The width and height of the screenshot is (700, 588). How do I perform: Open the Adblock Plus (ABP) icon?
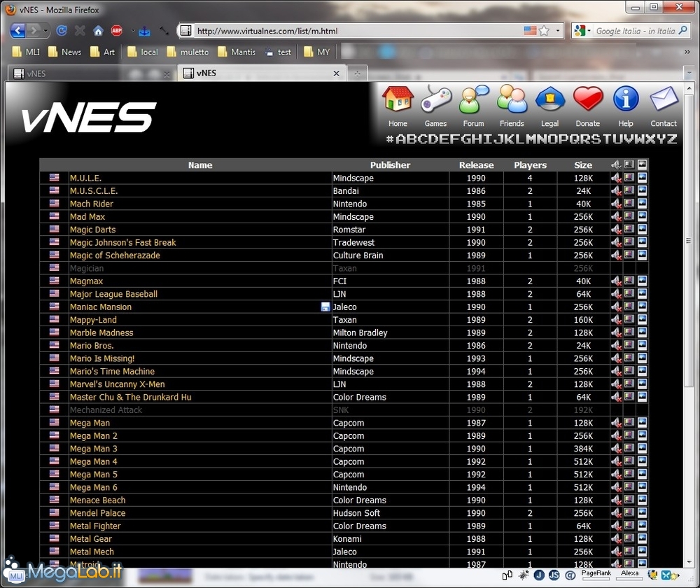(116, 30)
